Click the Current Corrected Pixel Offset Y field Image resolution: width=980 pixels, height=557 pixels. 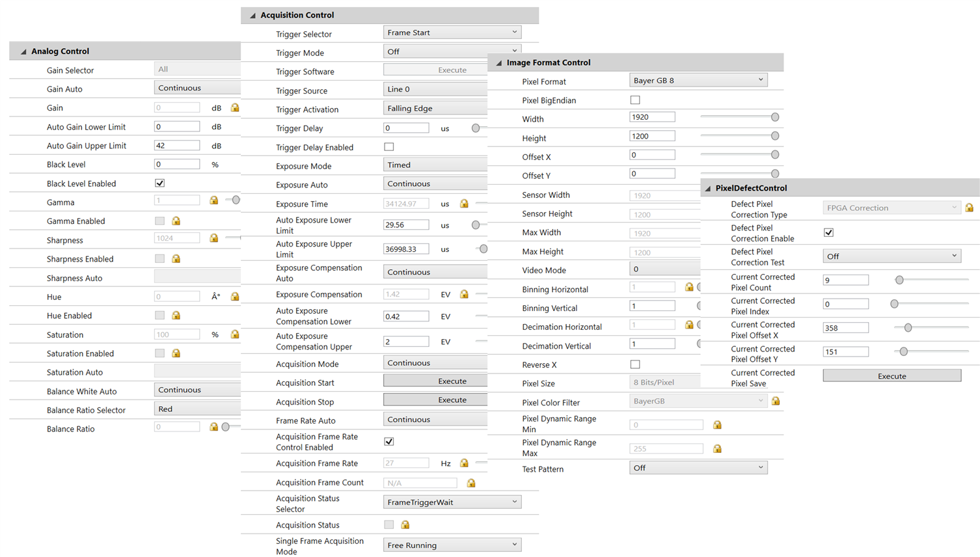[x=846, y=352]
